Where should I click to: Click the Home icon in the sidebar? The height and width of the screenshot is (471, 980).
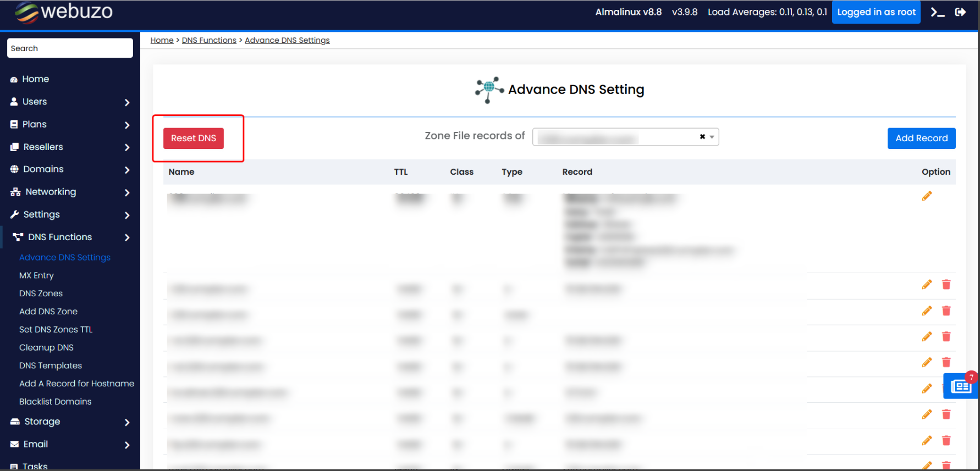[x=14, y=80]
